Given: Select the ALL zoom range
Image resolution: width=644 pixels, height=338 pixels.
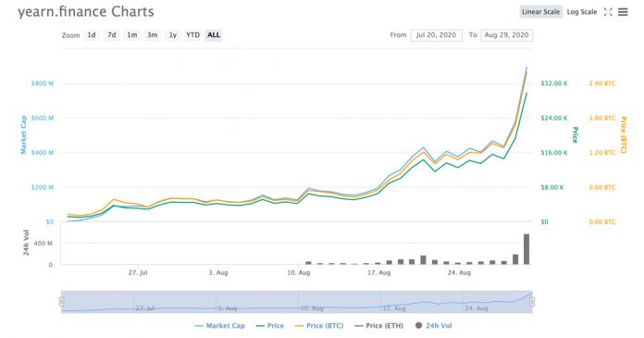Looking at the screenshot, I should (x=214, y=35).
